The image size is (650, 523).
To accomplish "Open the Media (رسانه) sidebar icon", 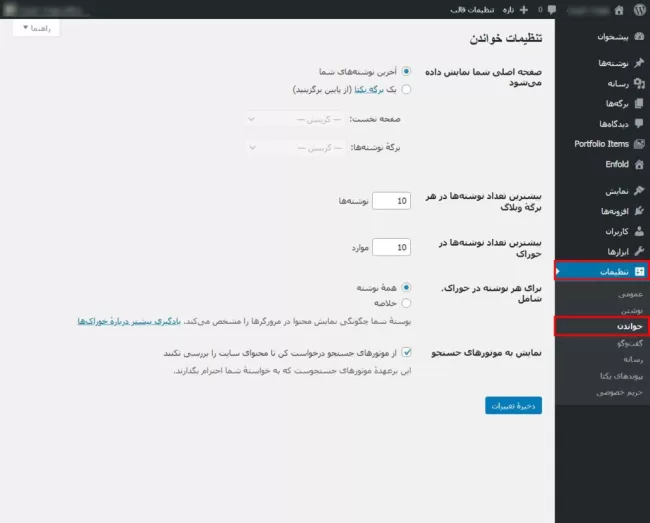I will 640,84.
